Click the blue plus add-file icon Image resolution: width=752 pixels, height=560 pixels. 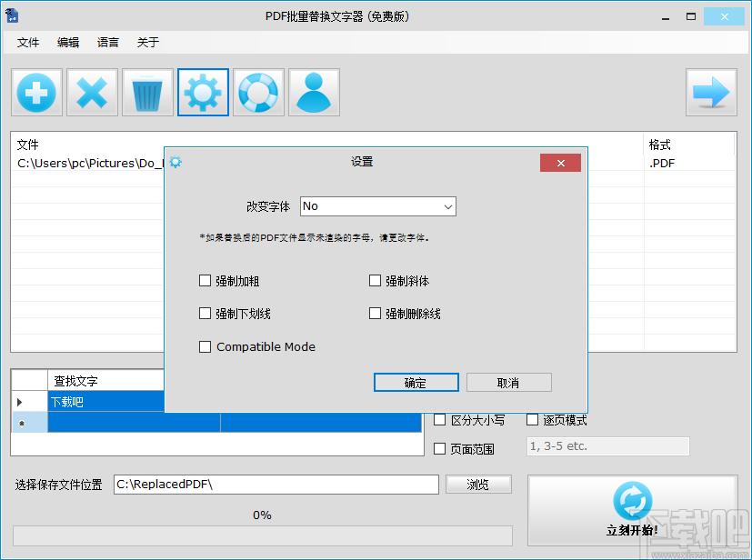tap(37, 93)
